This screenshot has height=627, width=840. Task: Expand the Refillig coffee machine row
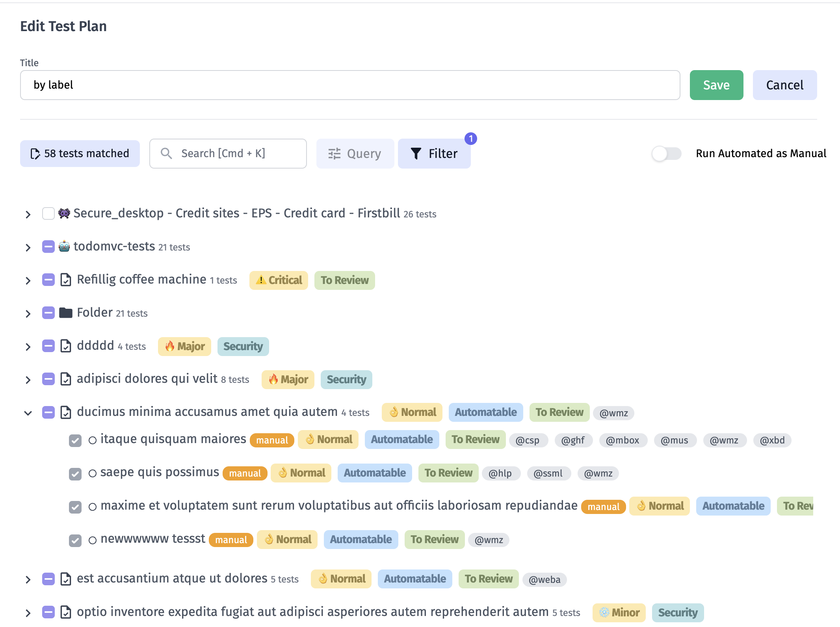point(28,281)
